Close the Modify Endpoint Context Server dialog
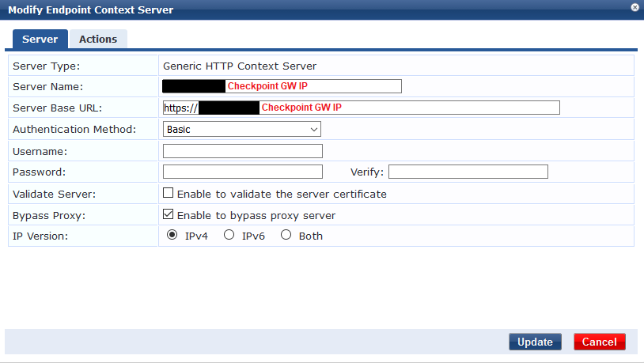Image resolution: width=644 pixels, height=363 pixels. pyautogui.click(x=635, y=7)
